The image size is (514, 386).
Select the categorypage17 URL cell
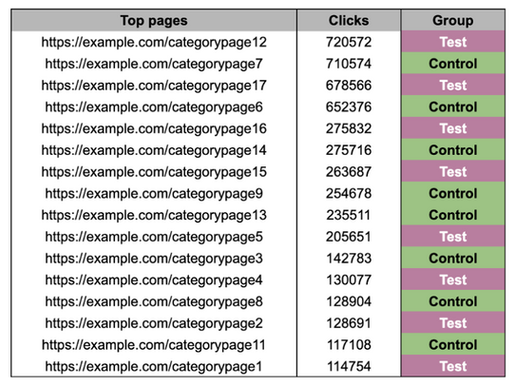(154, 85)
